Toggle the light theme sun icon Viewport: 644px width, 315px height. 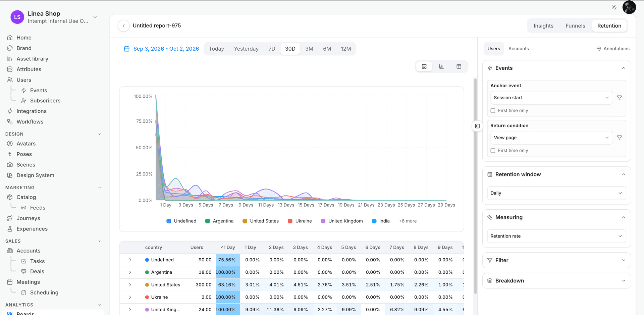(x=614, y=7)
